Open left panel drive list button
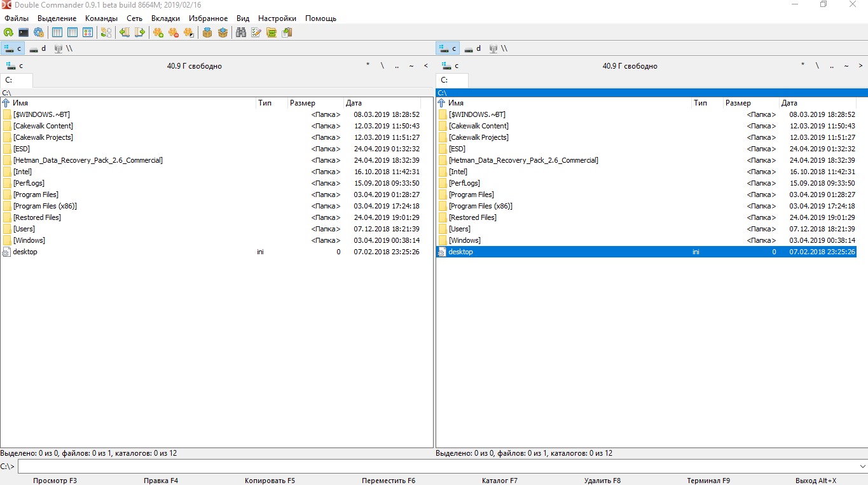 [14, 65]
